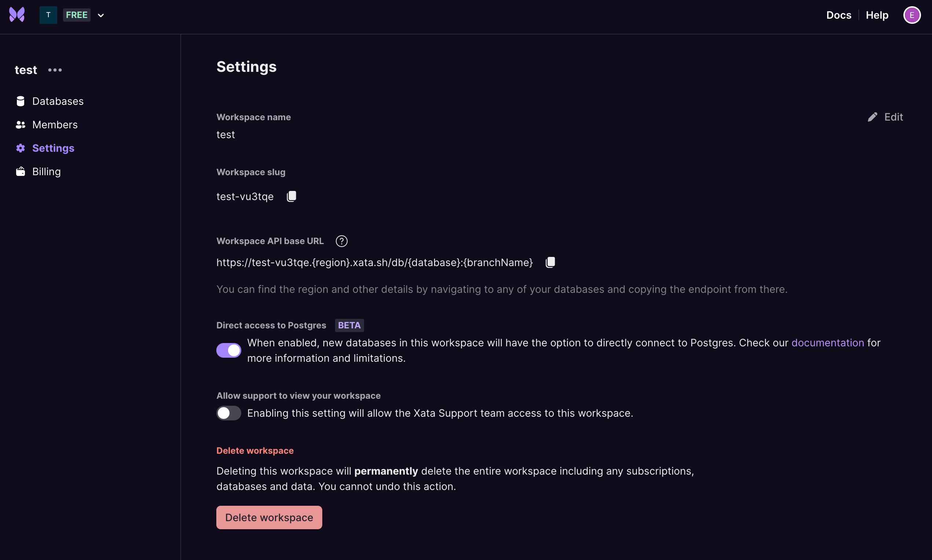Click the Settings gear icon in sidebar
This screenshot has width=932, height=560.
[21, 148]
